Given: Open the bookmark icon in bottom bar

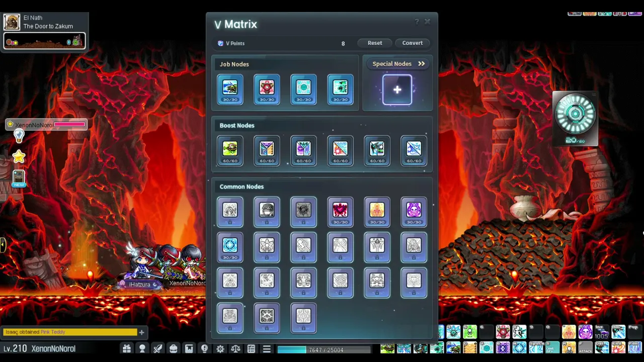Looking at the screenshot, I should click(189, 349).
